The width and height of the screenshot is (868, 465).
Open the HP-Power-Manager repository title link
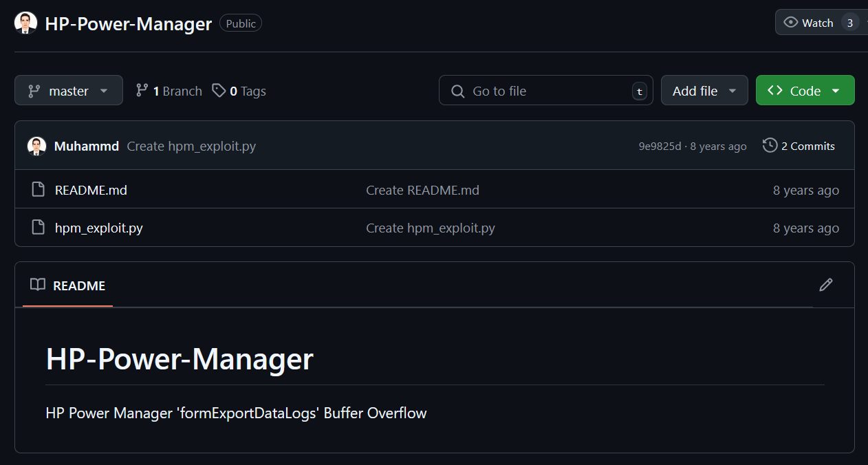pos(128,23)
